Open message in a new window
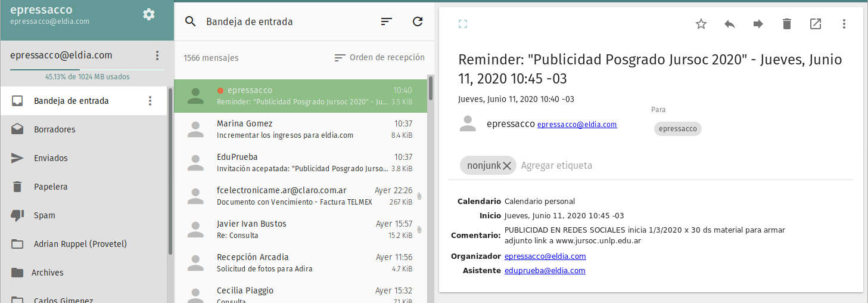This screenshot has width=868, height=303. (816, 24)
